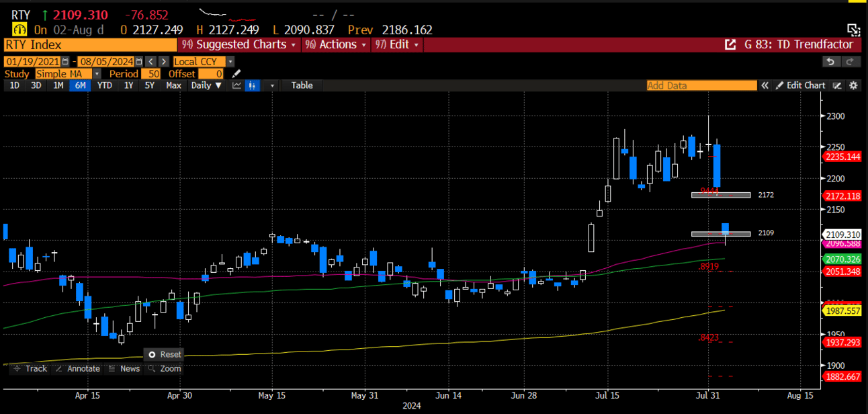
Task: Open the start date calendar picker
Action: coord(65,61)
